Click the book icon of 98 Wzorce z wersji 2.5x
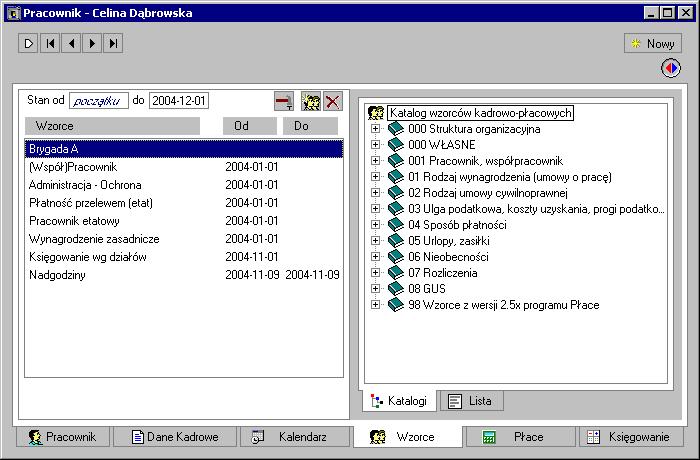This screenshot has width=700, height=460. pyautogui.click(x=396, y=305)
